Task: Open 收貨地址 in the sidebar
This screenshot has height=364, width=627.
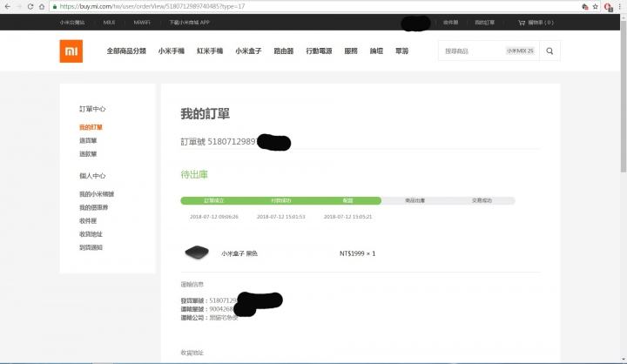Action: 91,234
